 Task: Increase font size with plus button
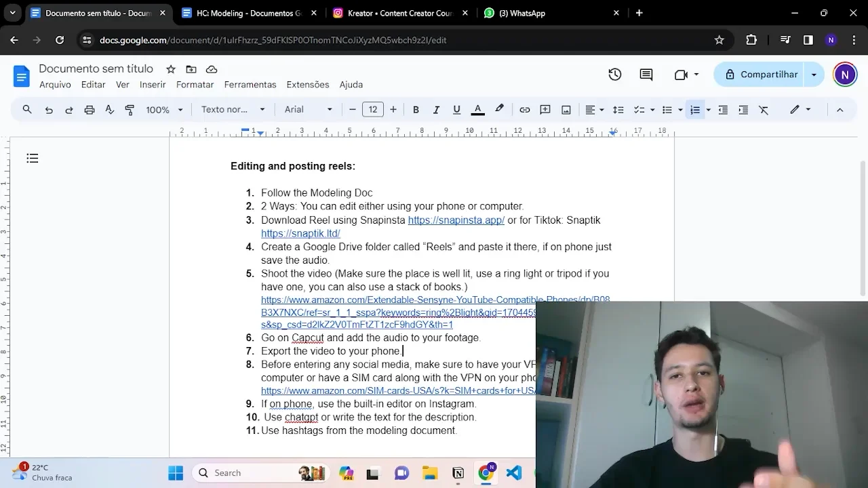(393, 110)
